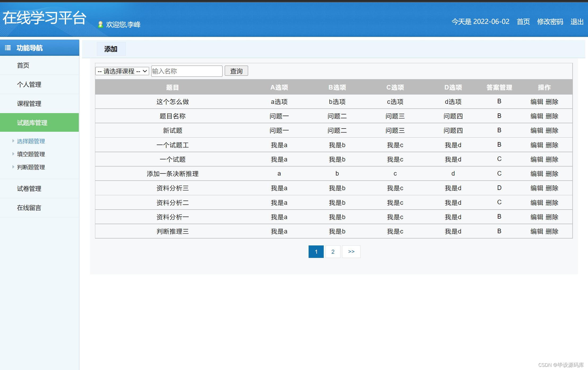Open 课程管理 in the sidebar
588x370 pixels.
29,104
